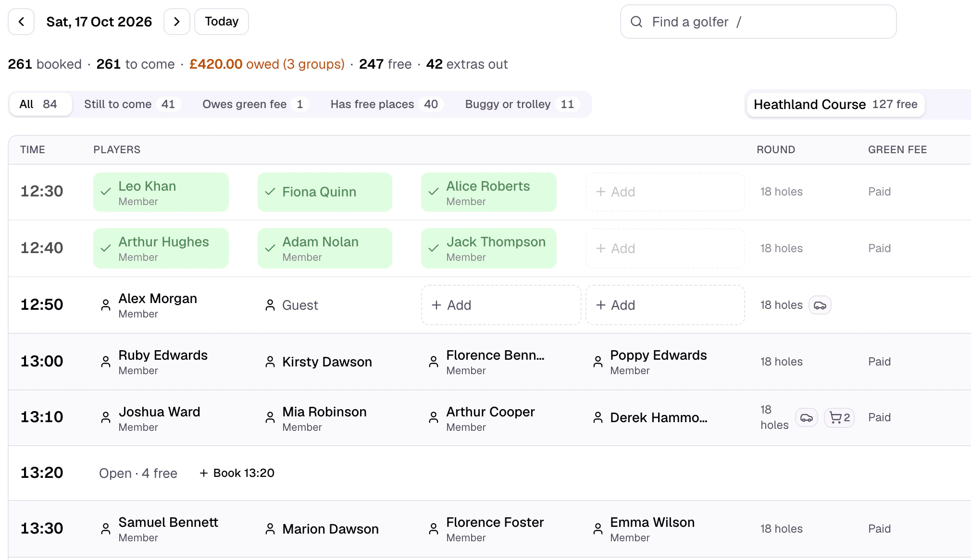The width and height of the screenshot is (971, 560).
Task: Click the buggy icon on the 12:50 row
Action: click(820, 305)
